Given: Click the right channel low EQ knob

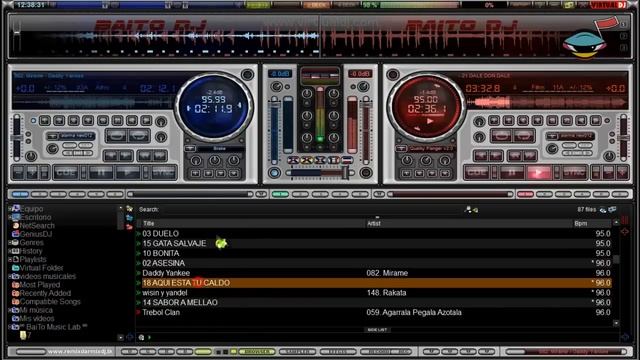Looking at the screenshot, I should click(333, 138).
